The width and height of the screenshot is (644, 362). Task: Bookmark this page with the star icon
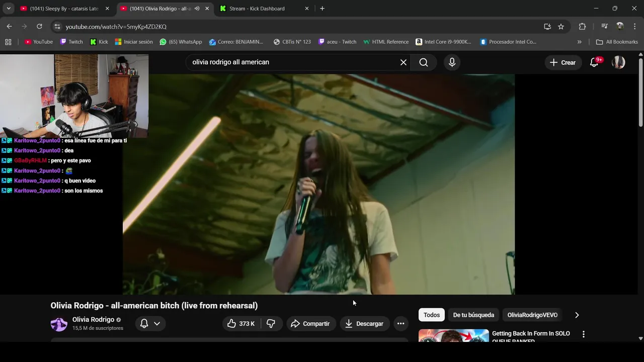point(561,27)
